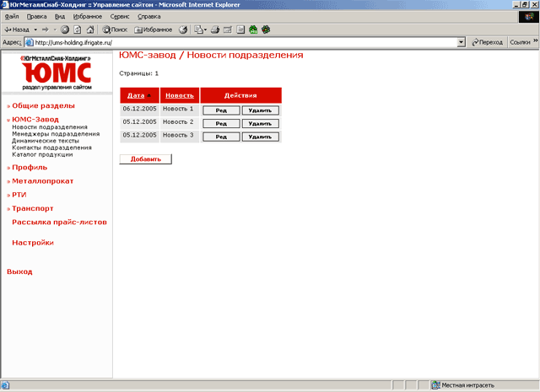Click the 06.12.2005 date cell

pos(139,110)
